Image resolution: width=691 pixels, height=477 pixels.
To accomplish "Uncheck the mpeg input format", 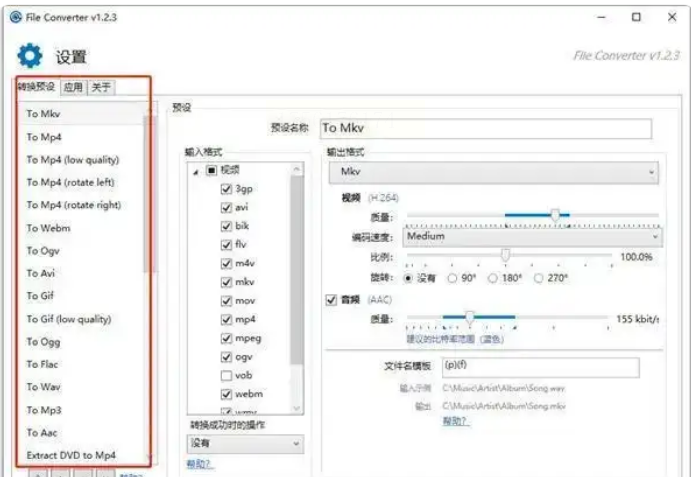I will click(226, 338).
